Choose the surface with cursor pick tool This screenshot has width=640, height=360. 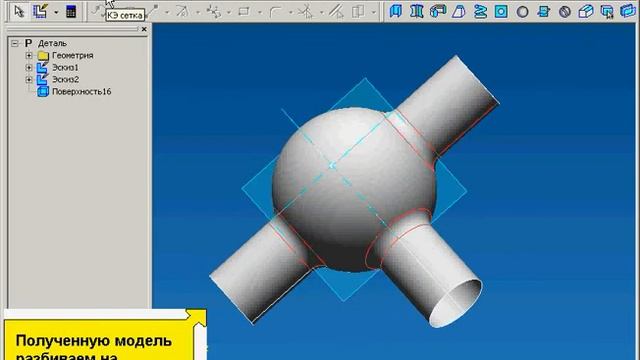click(607, 11)
